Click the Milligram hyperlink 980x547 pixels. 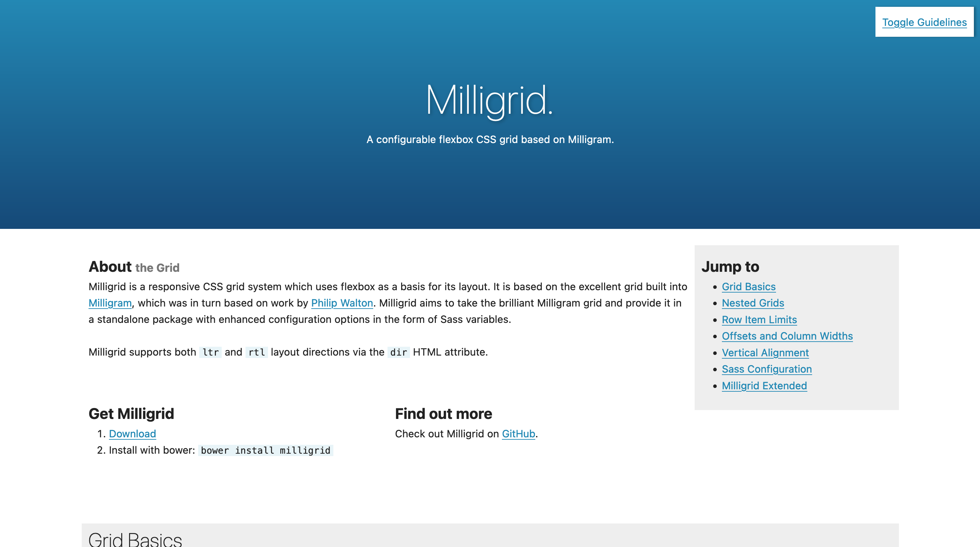coord(110,302)
